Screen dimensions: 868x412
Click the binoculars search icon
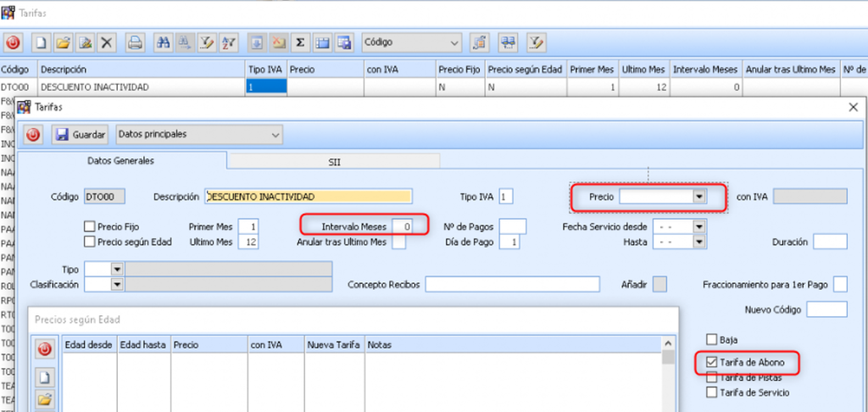point(162,42)
